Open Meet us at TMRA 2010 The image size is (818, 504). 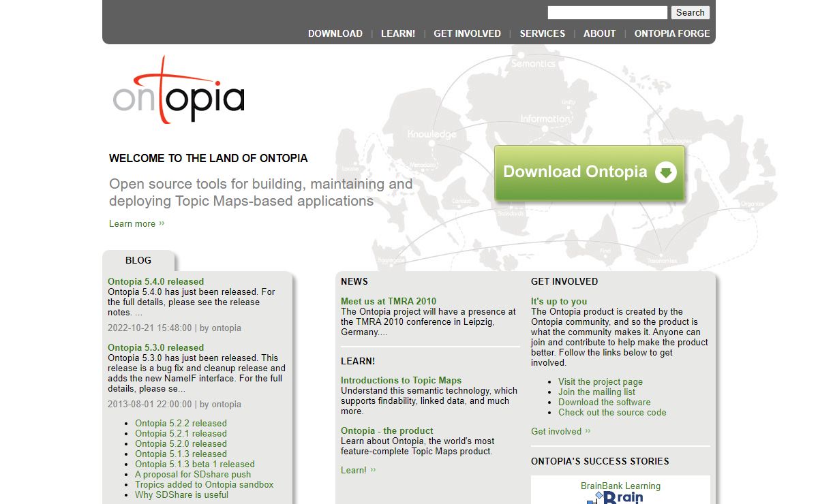389,301
